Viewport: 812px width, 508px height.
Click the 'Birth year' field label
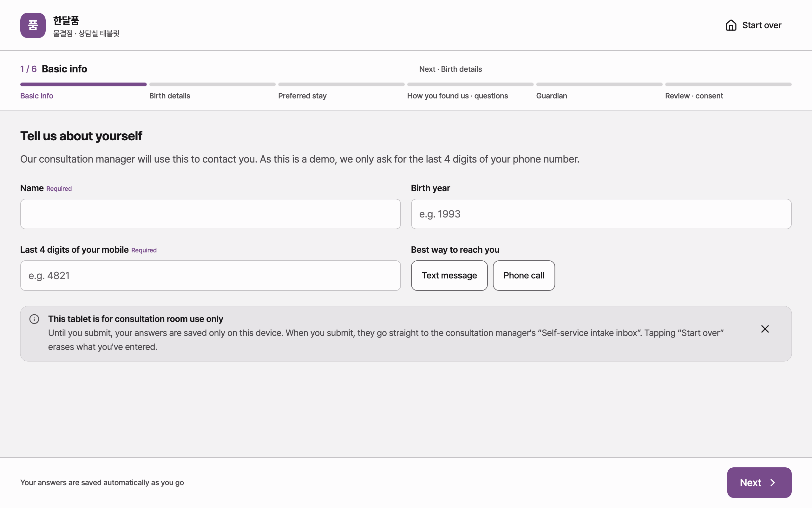coord(430,188)
